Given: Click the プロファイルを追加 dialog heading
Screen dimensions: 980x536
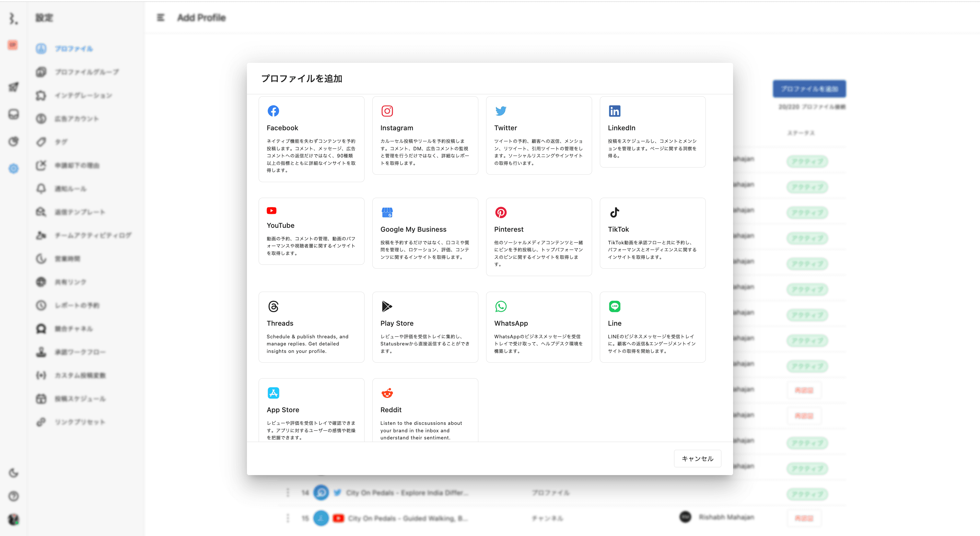Looking at the screenshot, I should tap(302, 78).
